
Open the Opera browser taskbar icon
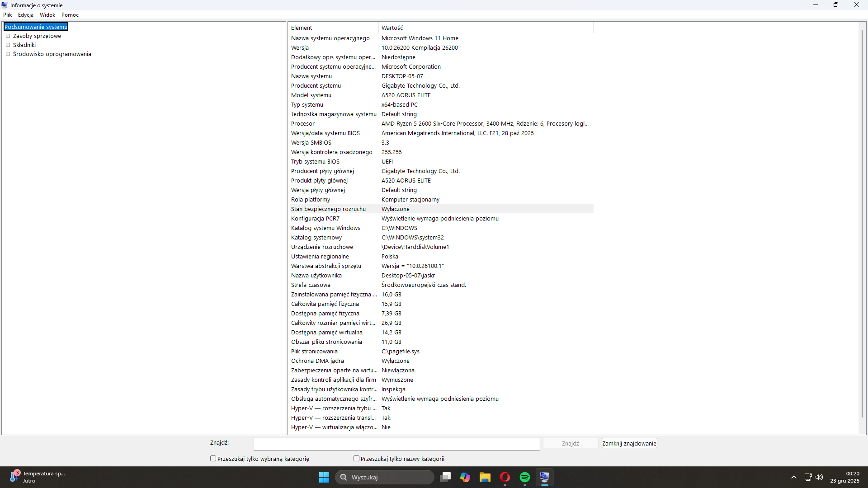(x=505, y=477)
